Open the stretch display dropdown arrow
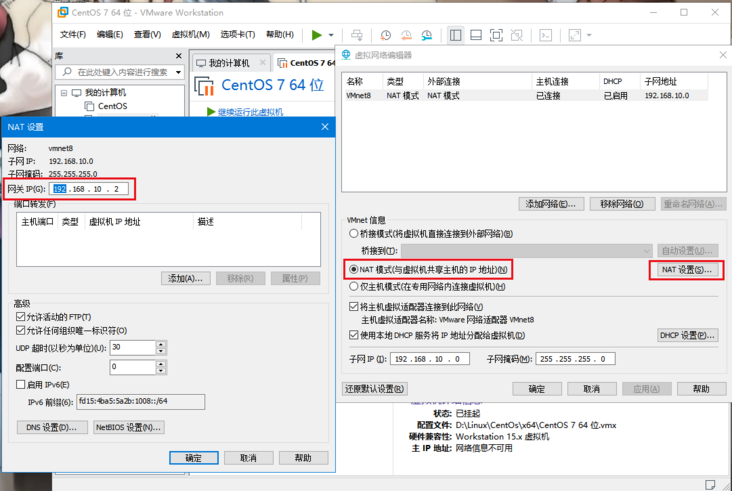This screenshot has width=732, height=491. (589, 35)
